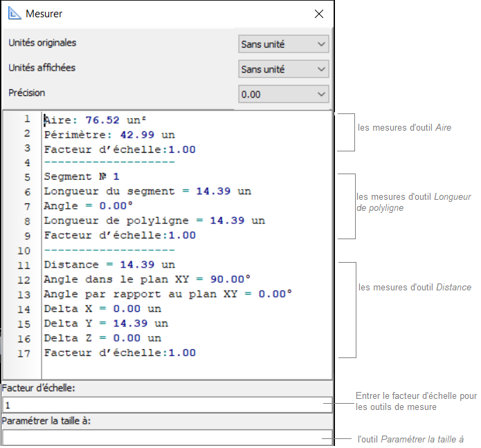Click the Segment № 1 line

[82, 177]
